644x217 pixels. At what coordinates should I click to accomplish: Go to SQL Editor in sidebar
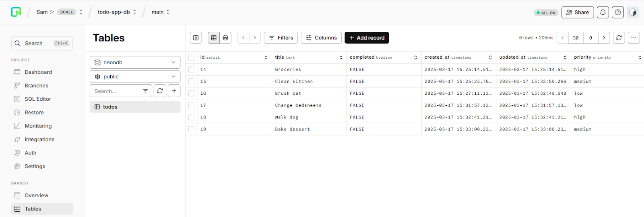(38, 99)
